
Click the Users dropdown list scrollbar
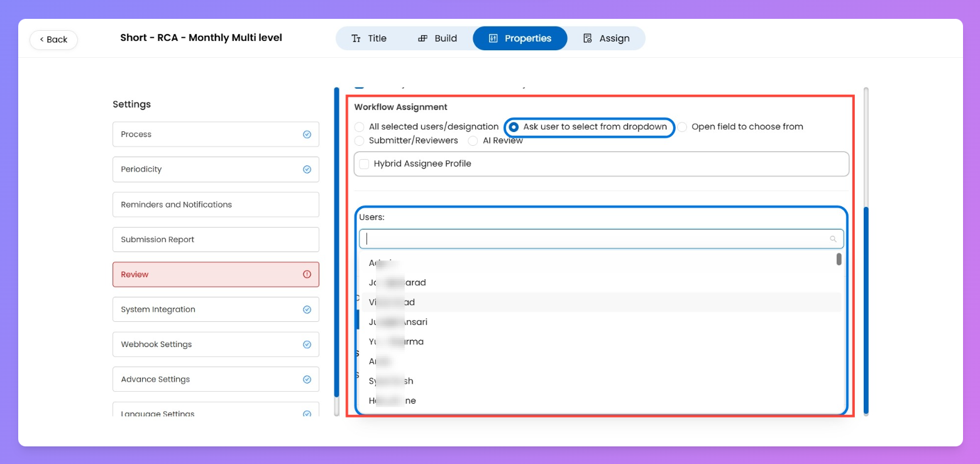coord(839,259)
